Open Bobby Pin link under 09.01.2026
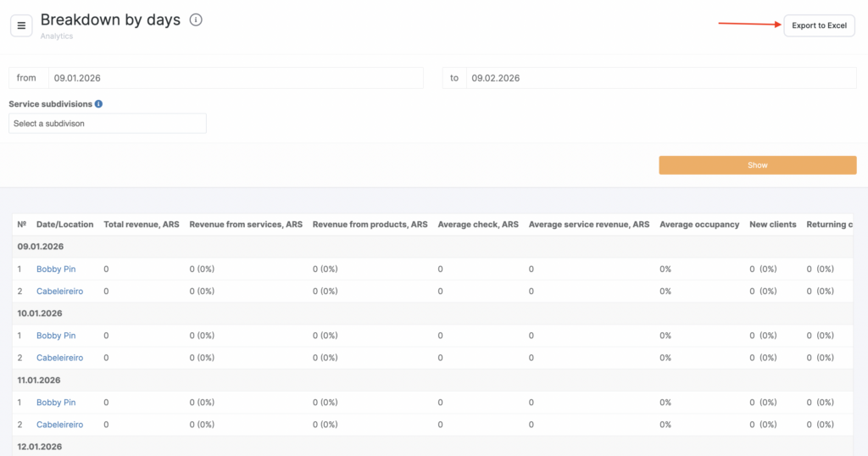 pyautogui.click(x=56, y=269)
